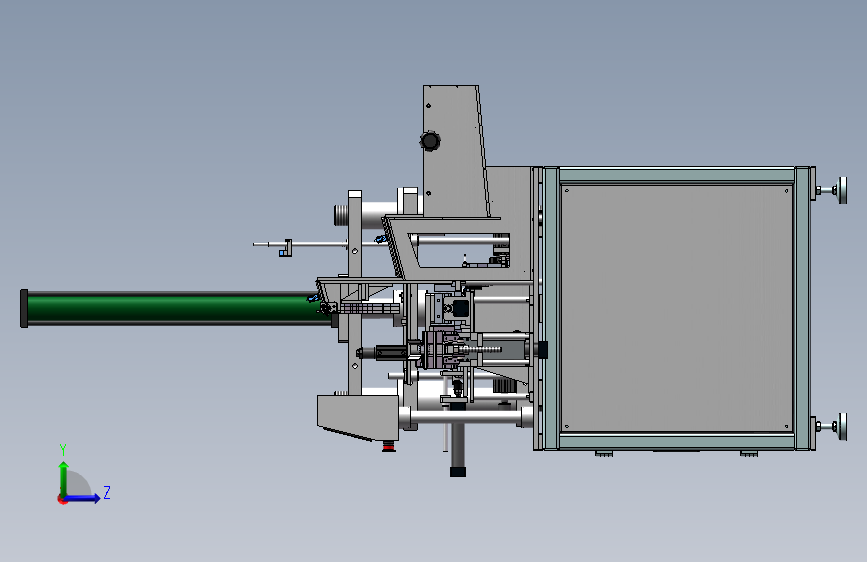The width and height of the screenshot is (867, 562).
Task: Select the upper right leveling foot handwheel
Action: coord(843,190)
